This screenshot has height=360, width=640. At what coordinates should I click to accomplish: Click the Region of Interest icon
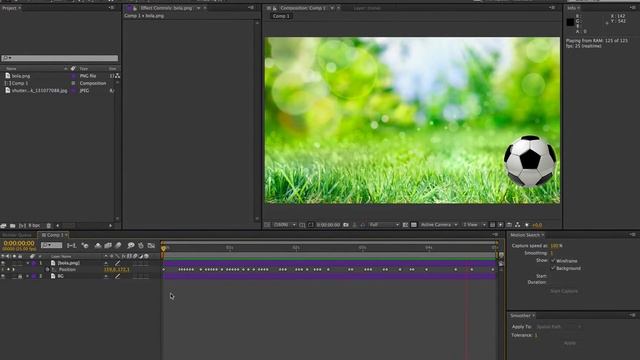pyautogui.click(x=405, y=225)
